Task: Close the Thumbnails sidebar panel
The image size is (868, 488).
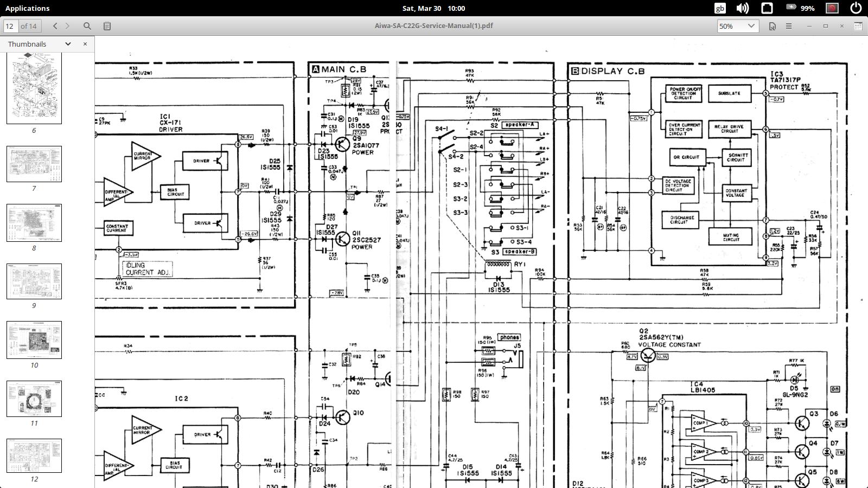Action: (85, 44)
